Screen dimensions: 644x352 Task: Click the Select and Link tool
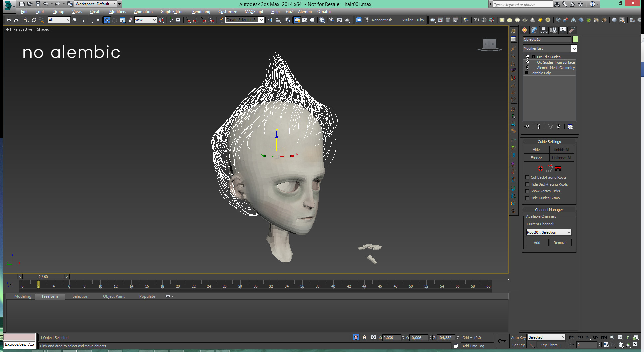pos(26,20)
